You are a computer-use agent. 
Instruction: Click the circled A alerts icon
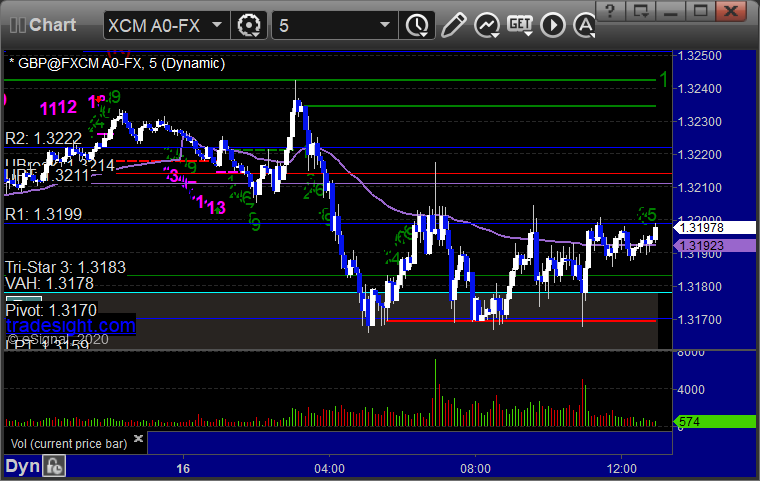585,25
